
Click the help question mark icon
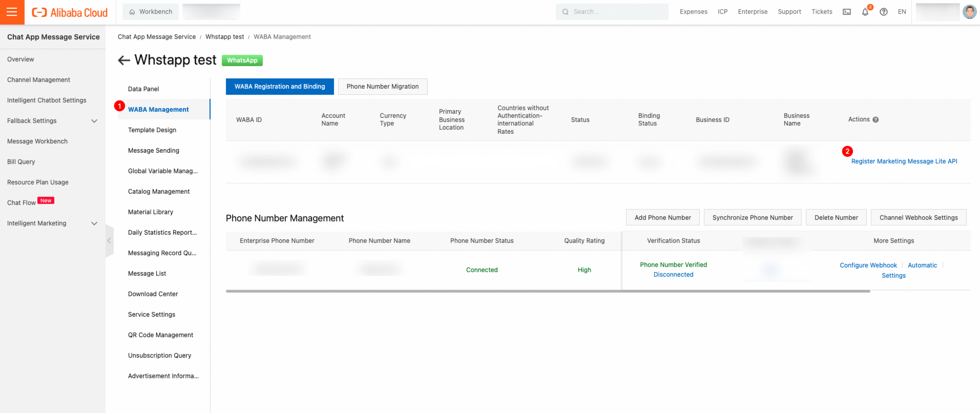(x=884, y=12)
